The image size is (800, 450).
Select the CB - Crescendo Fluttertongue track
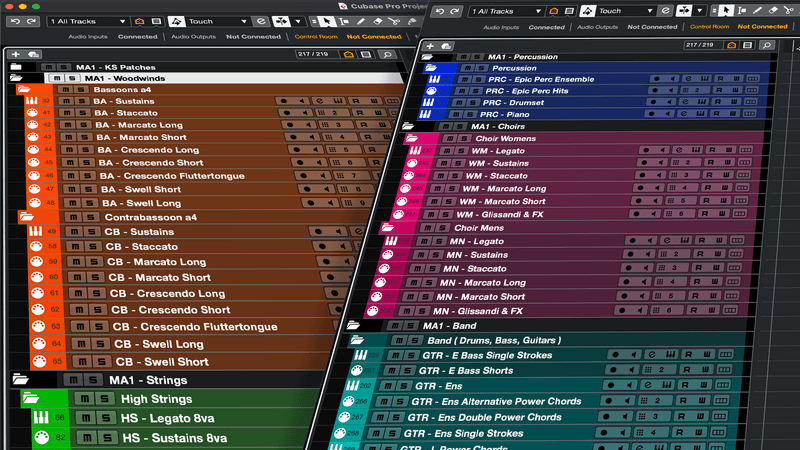195,327
